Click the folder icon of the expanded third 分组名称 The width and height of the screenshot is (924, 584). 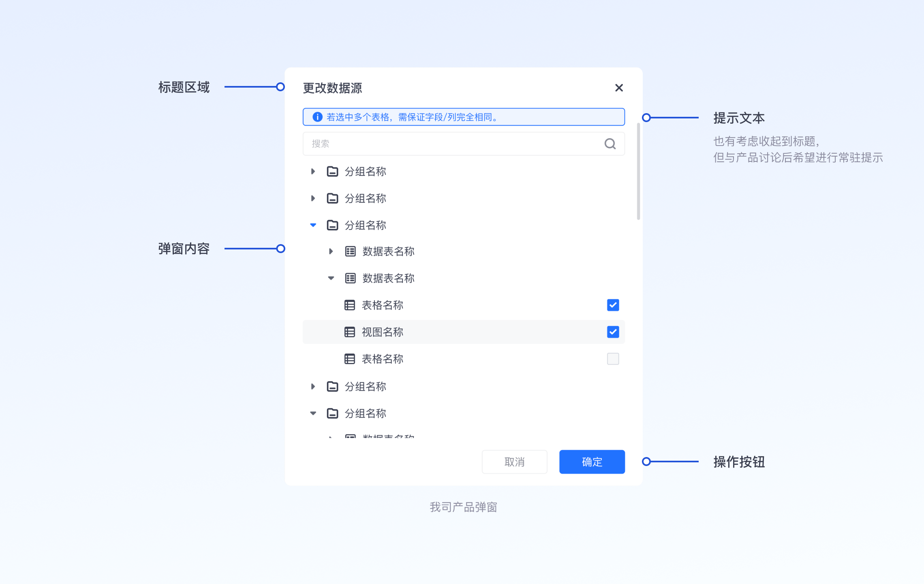pyautogui.click(x=332, y=225)
